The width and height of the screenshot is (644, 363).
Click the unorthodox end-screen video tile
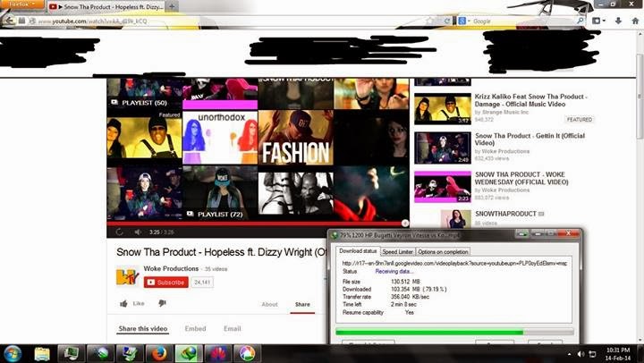click(220, 138)
